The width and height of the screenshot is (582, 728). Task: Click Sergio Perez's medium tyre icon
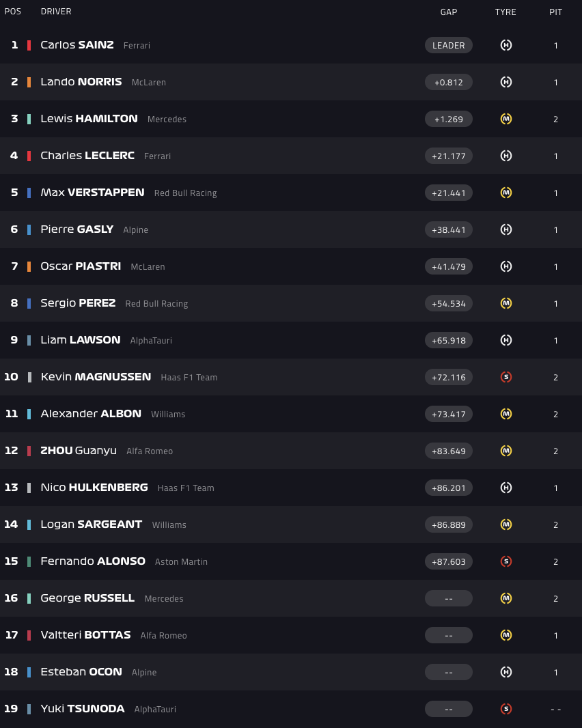click(x=506, y=303)
